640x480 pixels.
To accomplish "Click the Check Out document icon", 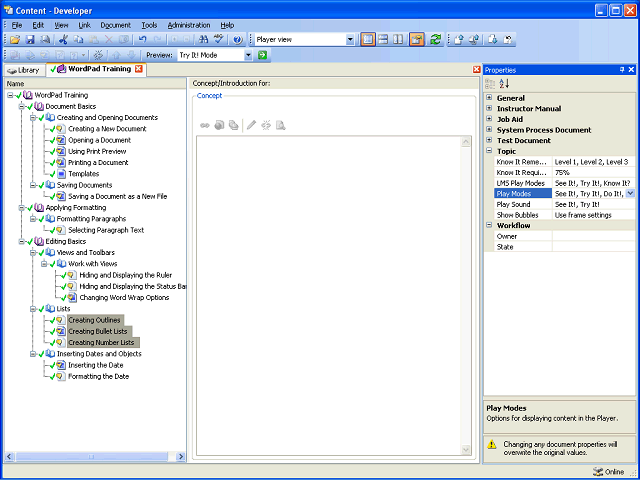I will (x=493, y=40).
